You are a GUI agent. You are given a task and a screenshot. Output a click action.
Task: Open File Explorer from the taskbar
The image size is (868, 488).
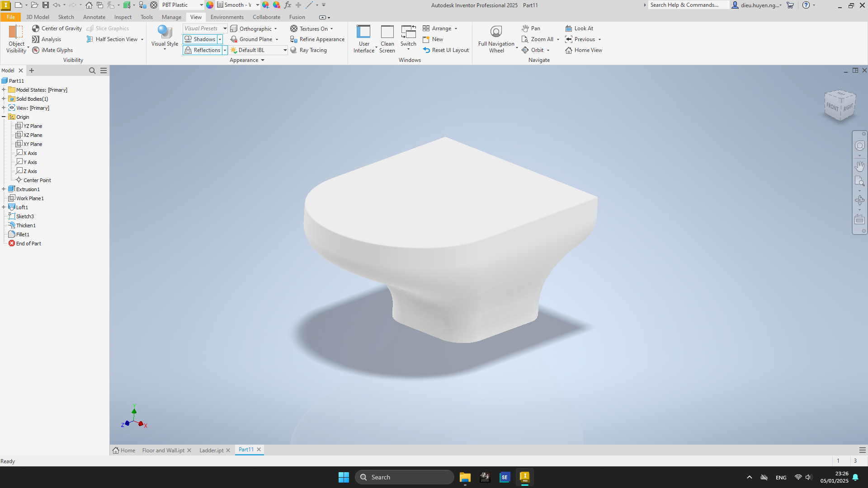tap(465, 477)
